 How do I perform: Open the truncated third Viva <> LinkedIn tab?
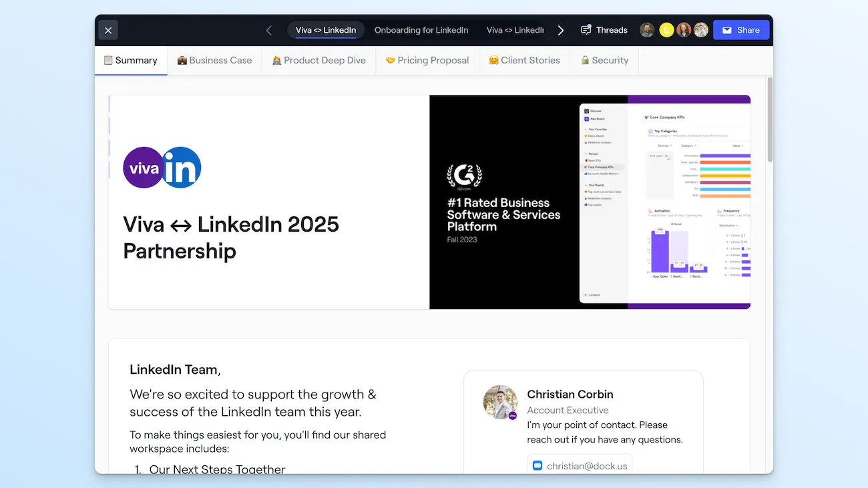(x=515, y=30)
